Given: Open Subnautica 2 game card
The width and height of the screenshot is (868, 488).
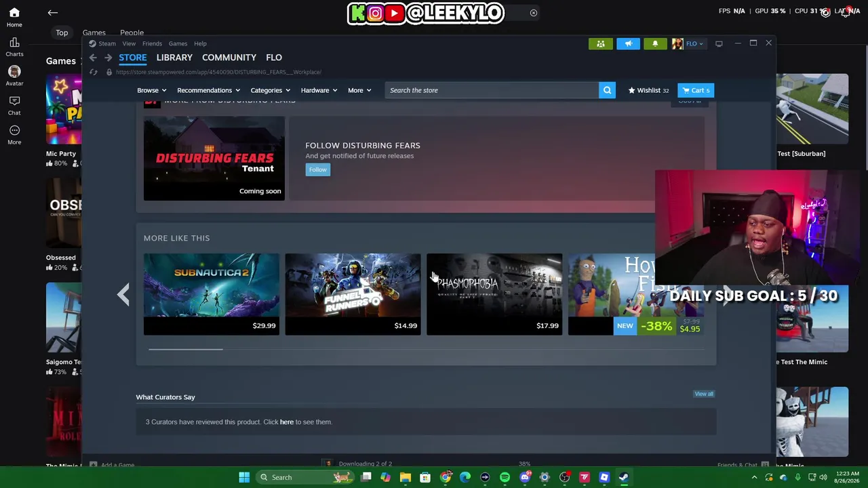Looking at the screenshot, I should click(212, 294).
